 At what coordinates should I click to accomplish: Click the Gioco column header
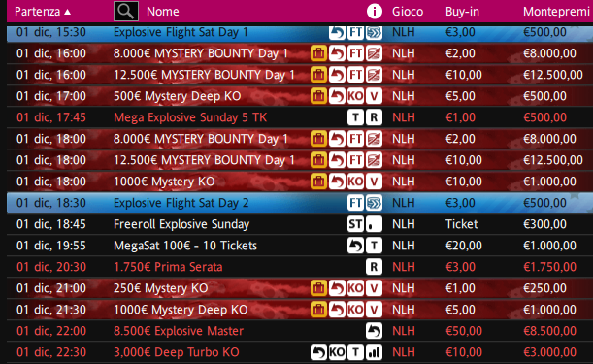[408, 12]
